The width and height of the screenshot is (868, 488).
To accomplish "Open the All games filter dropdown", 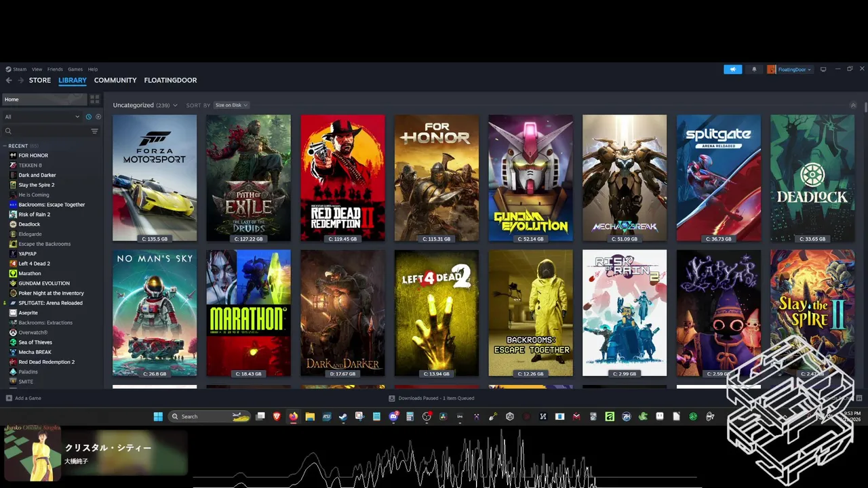I will click(43, 117).
